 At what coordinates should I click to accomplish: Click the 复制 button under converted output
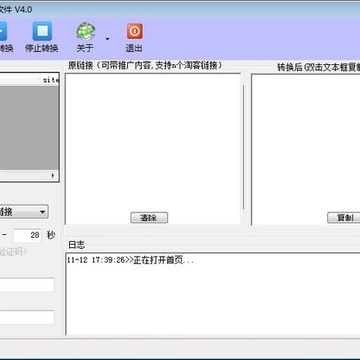point(344,218)
